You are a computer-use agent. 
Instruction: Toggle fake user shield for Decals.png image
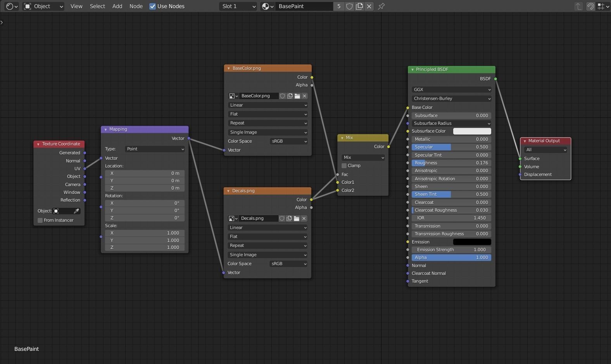(x=282, y=218)
